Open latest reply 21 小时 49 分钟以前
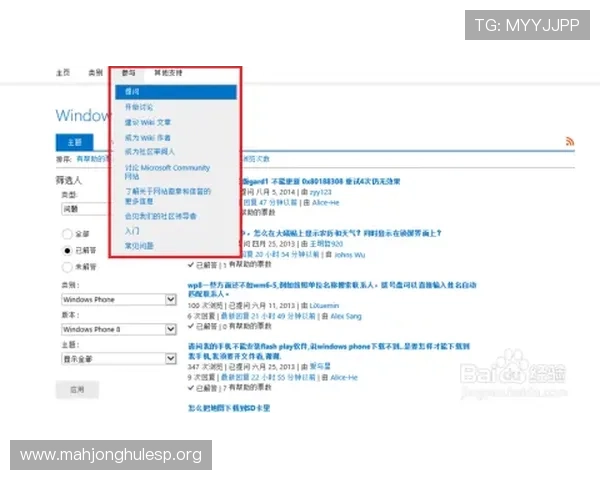 [x=268, y=316]
